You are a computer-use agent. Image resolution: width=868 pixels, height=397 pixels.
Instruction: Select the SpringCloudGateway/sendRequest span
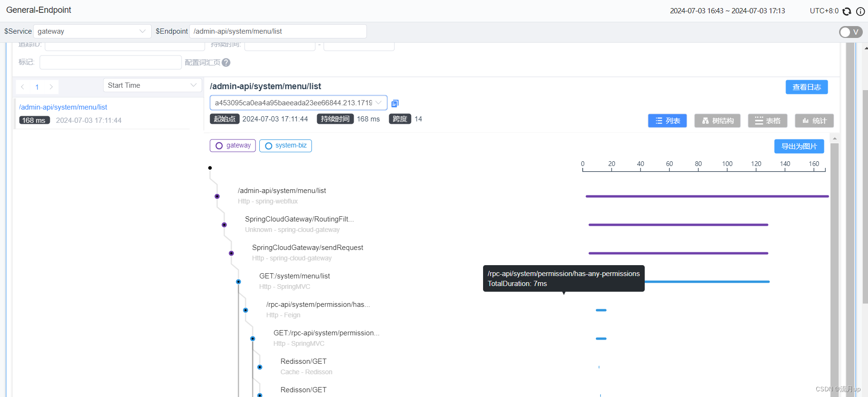307,248
